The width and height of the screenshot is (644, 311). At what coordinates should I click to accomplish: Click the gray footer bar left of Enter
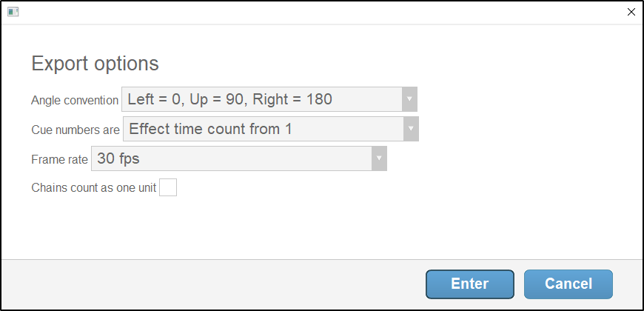(x=212, y=284)
